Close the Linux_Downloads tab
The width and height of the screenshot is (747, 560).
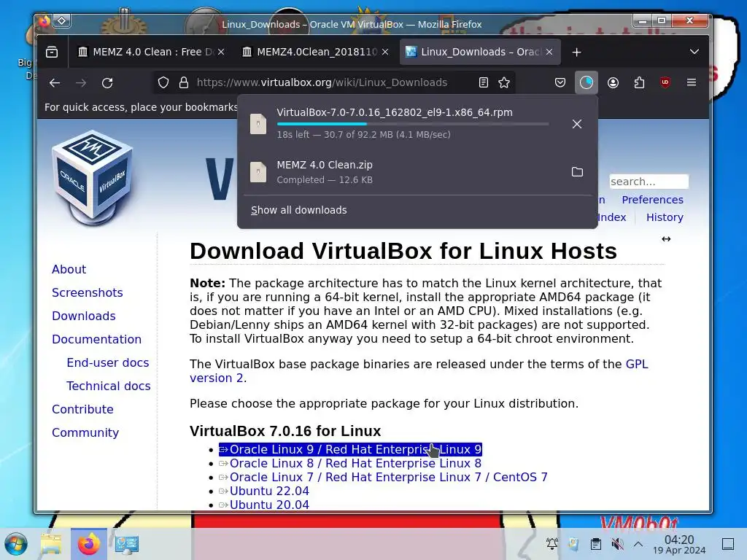pos(549,52)
